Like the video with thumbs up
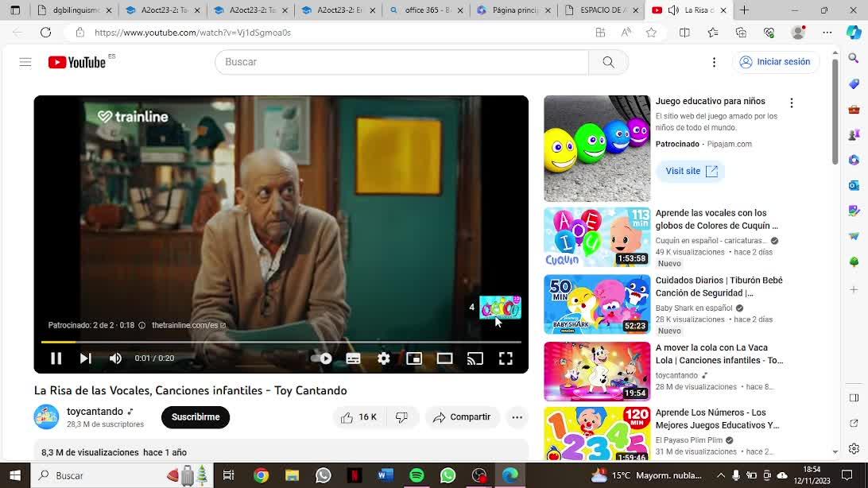Image resolution: width=868 pixels, height=488 pixels. click(358, 417)
